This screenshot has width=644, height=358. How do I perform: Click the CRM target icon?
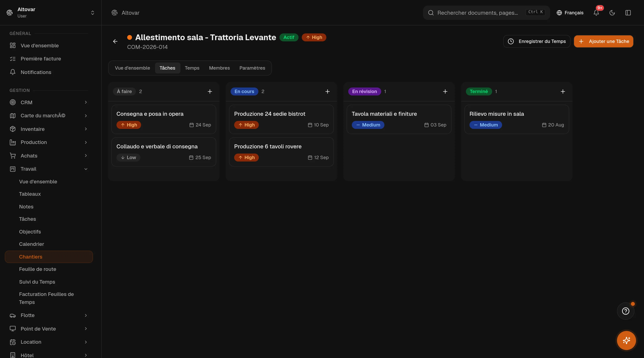coord(13,102)
